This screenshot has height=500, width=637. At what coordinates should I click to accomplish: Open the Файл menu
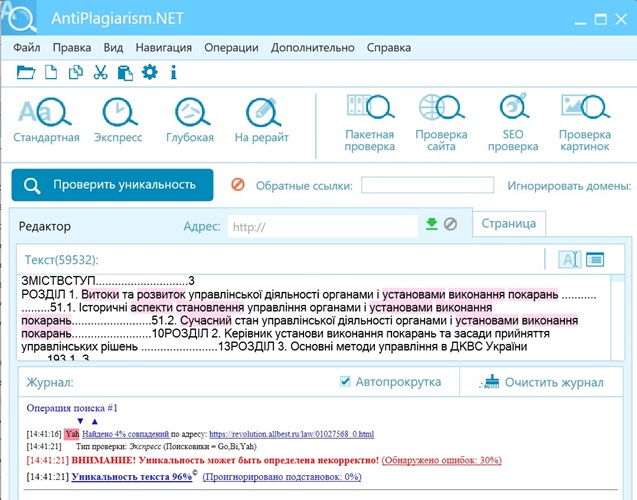(x=26, y=48)
